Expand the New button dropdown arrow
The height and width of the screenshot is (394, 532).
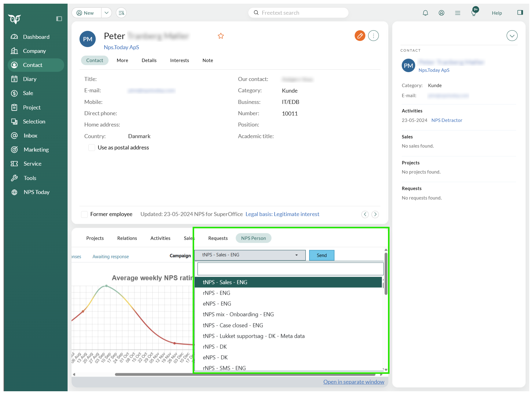coord(106,13)
